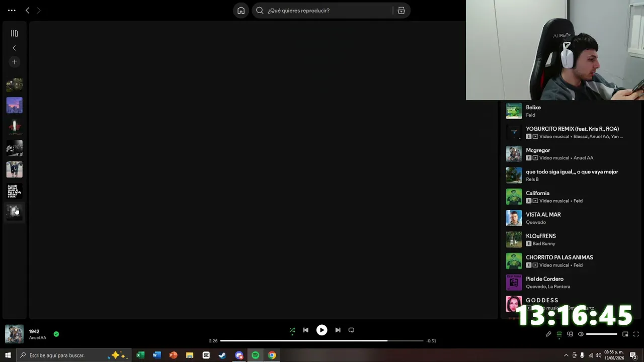
Task: Open the Bad Bunny artist link
Action: pyautogui.click(x=544, y=244)
